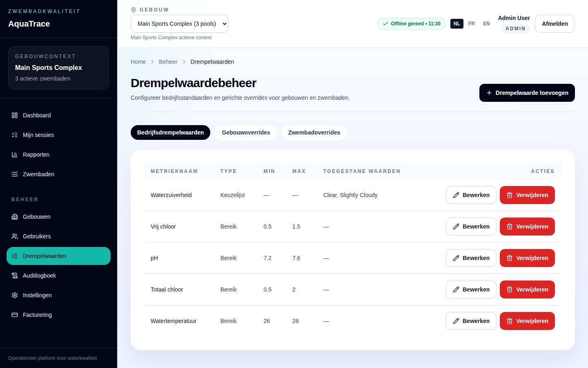Screen dimensions: 588x368
Task: Click the pencil icon in Totaal chloor row
Action: (456, 289)
